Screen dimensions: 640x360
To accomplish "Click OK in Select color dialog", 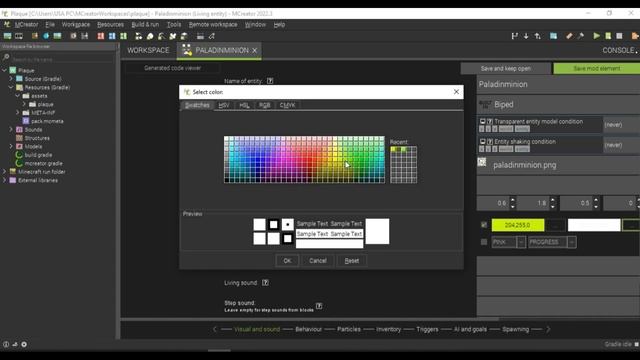I will (287, 261).
